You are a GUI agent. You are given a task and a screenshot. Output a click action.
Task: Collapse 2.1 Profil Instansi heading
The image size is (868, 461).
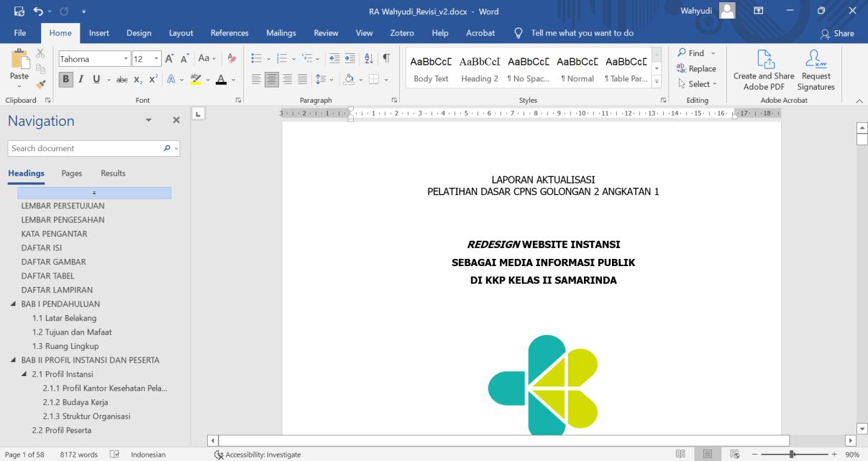pos(25,374)
